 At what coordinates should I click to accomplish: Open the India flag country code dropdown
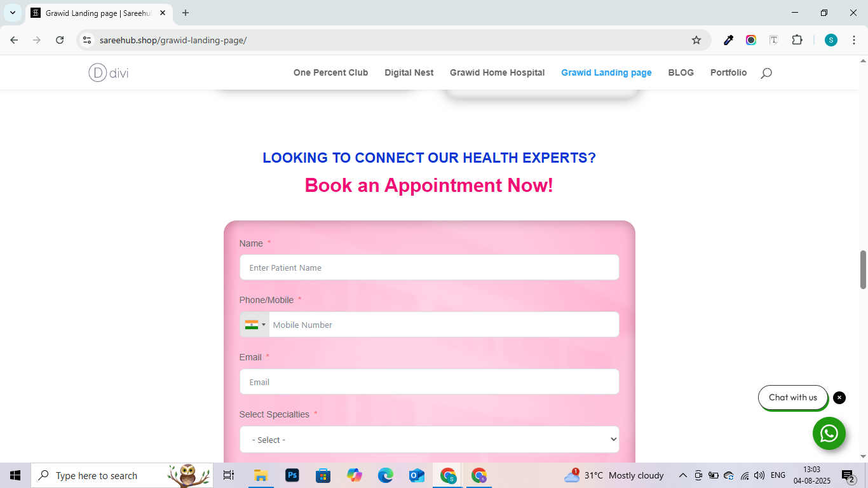(255, 325)
